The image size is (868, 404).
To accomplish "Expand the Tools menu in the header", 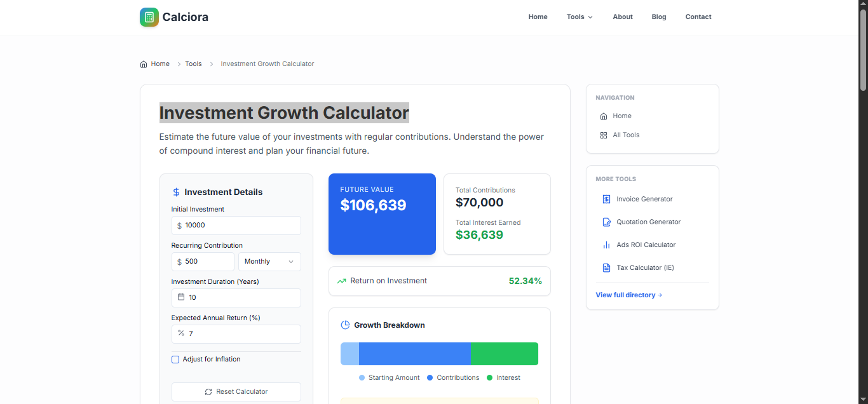I will pos(579,17).
